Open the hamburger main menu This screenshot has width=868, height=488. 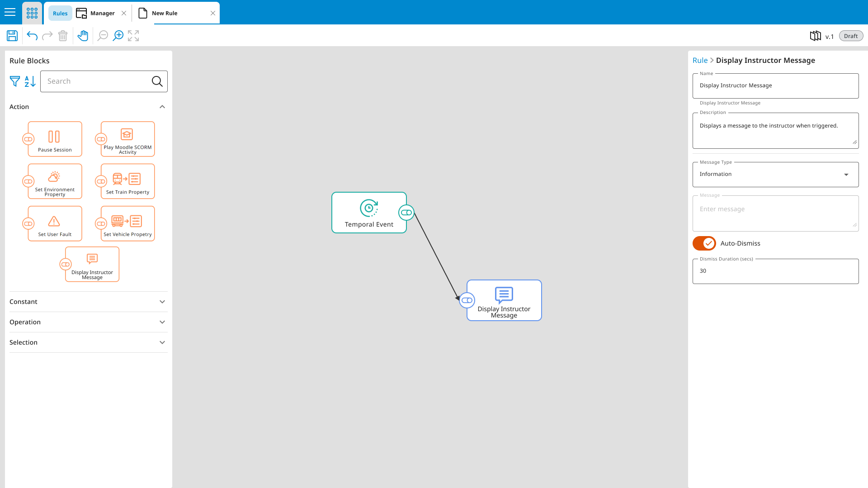tap(10, 12)
